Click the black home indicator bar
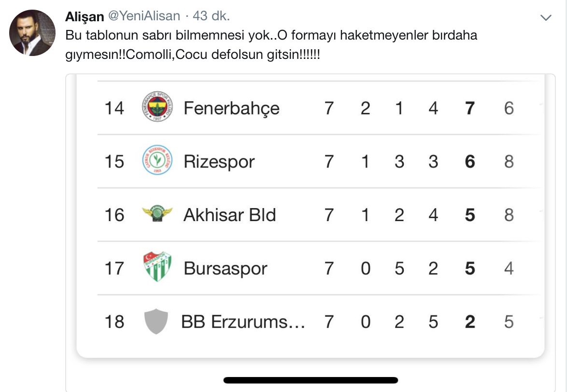 click(311, 380)
